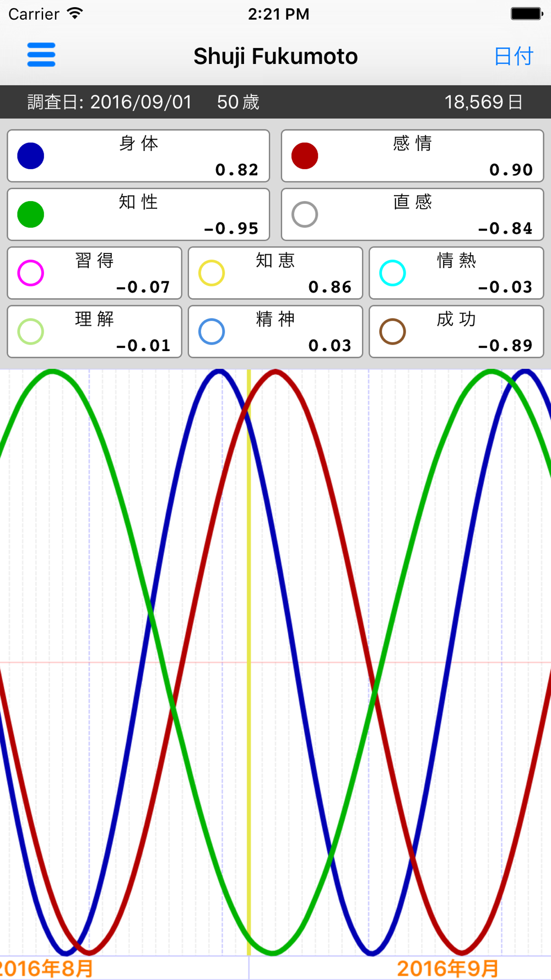The image size is (551, 980).
Task: Select the 情熱 value -0.03
Action: pyautogui.click(x=505, y=287)
